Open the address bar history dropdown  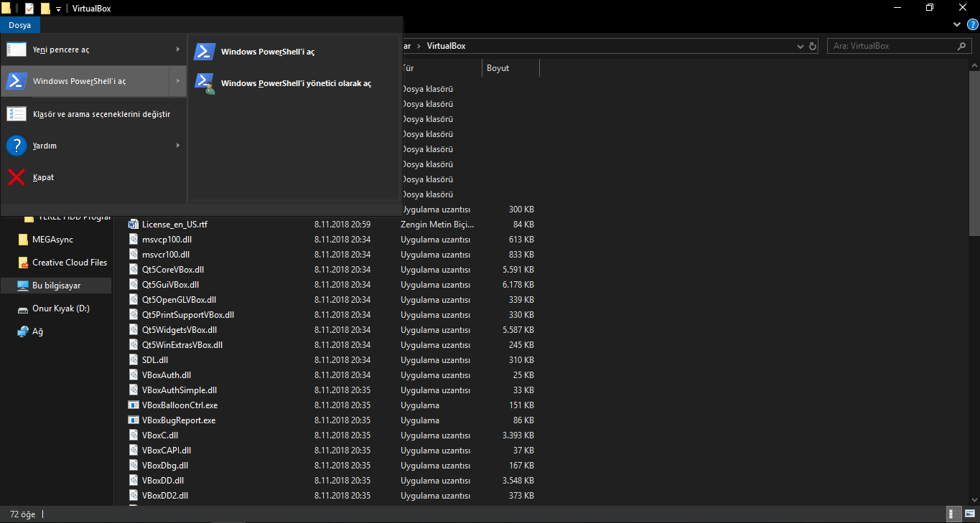[801, 46]
